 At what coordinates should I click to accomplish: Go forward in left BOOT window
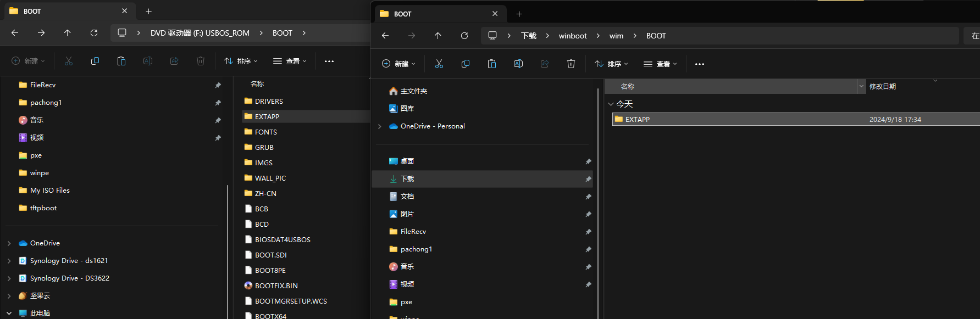41,33
